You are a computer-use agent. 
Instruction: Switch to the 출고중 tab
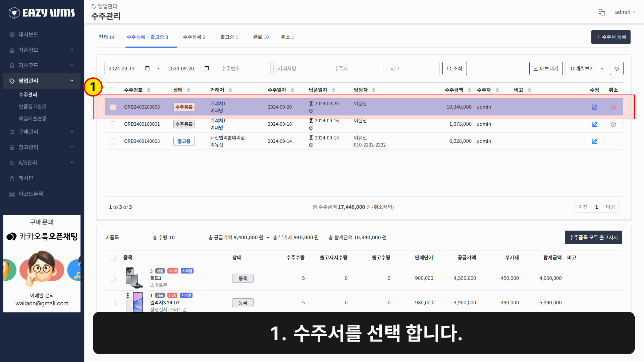[229, 37]
